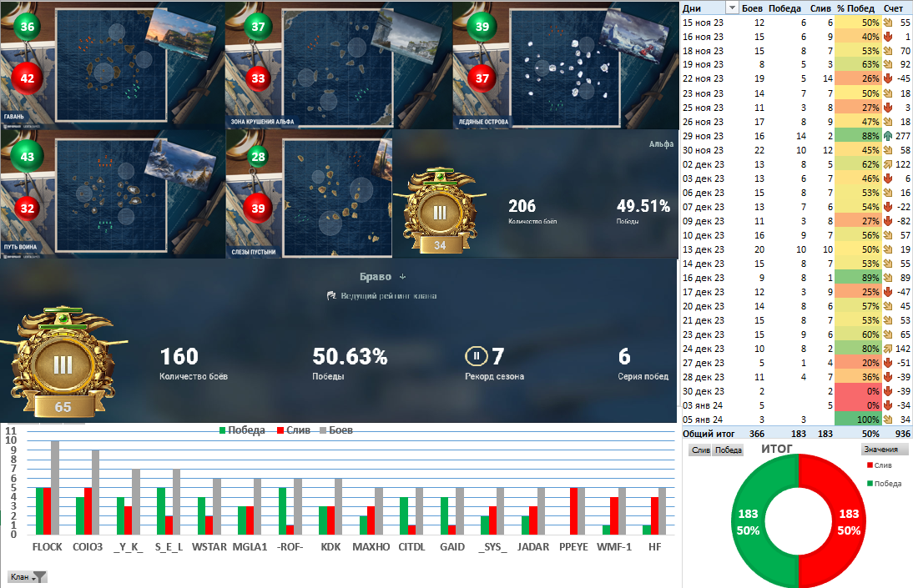Click the gray bar above FLOCK
Image resolution: width=913 pixels, height=588 pixels.
coord(55,488)
